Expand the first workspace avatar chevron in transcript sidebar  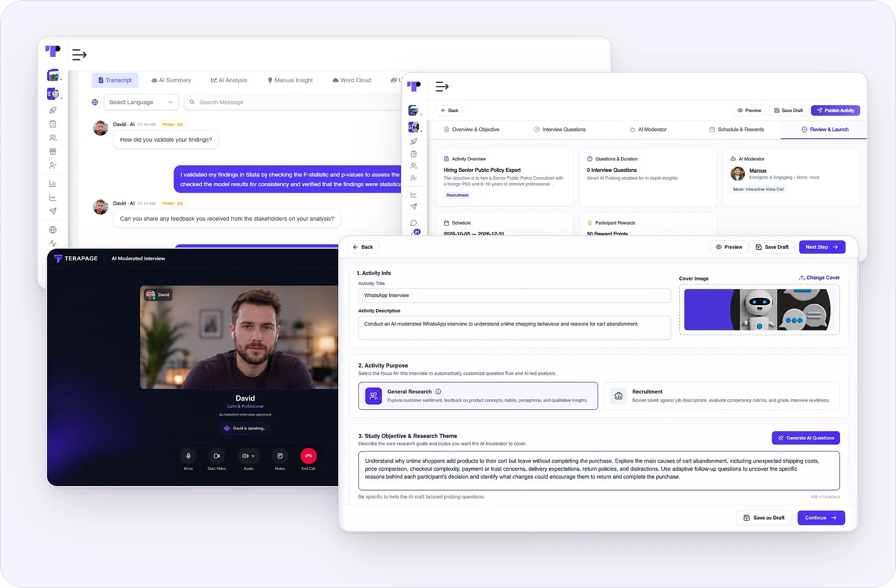[60, 80]
